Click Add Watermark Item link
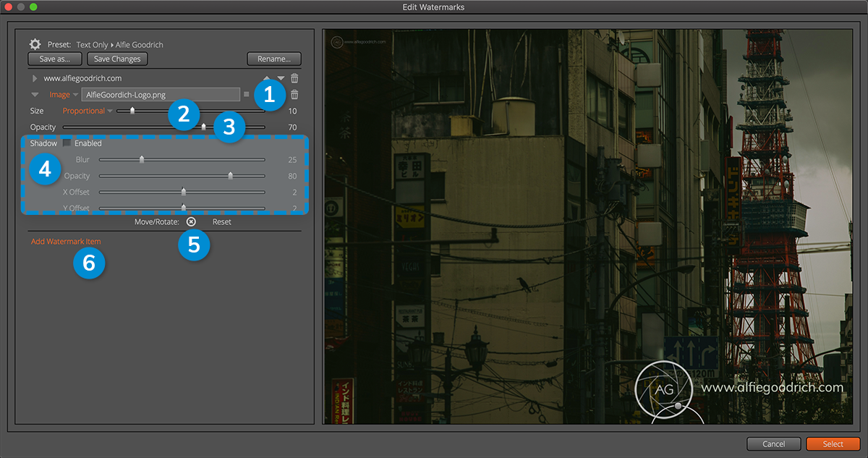 66,242
